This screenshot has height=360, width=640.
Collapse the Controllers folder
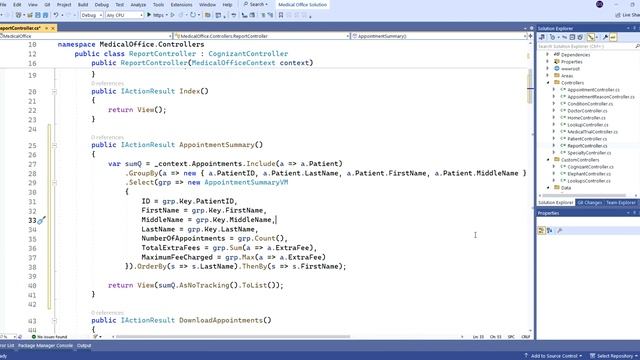548,83
